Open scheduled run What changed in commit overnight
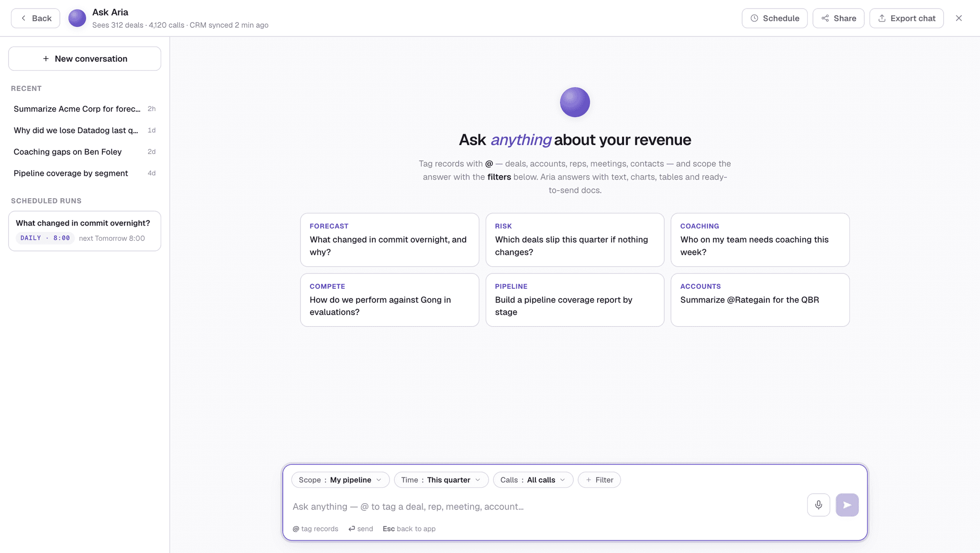 tap(85, 231)
